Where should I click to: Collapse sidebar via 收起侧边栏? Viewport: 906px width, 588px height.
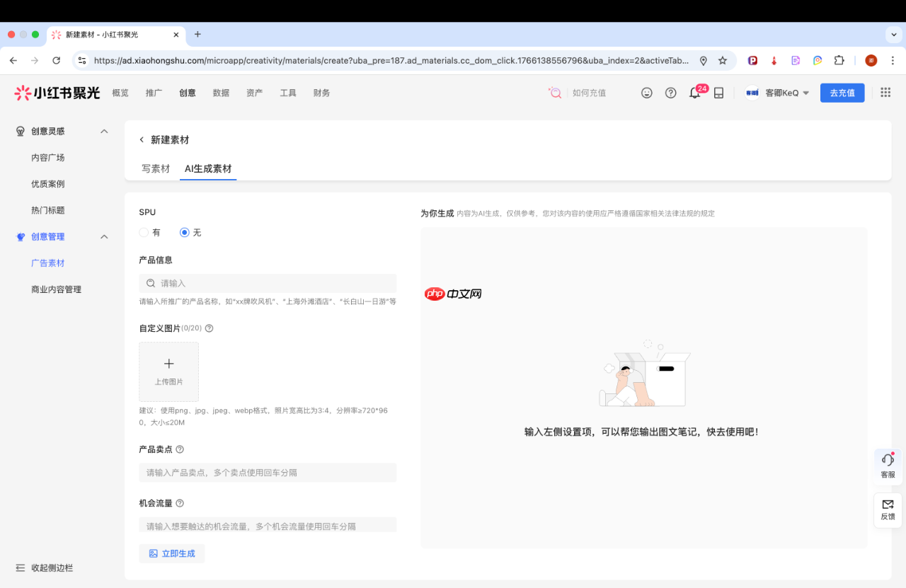45,568
